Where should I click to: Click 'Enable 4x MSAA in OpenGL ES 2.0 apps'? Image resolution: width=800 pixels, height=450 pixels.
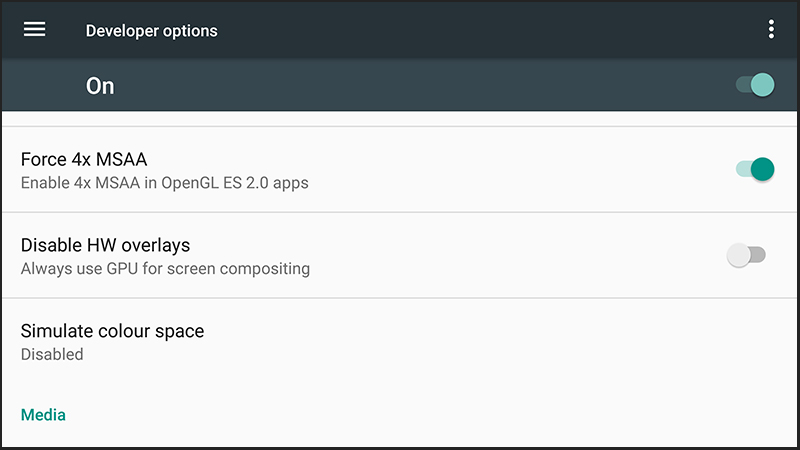pyautogui.click(x=165, y=183)
